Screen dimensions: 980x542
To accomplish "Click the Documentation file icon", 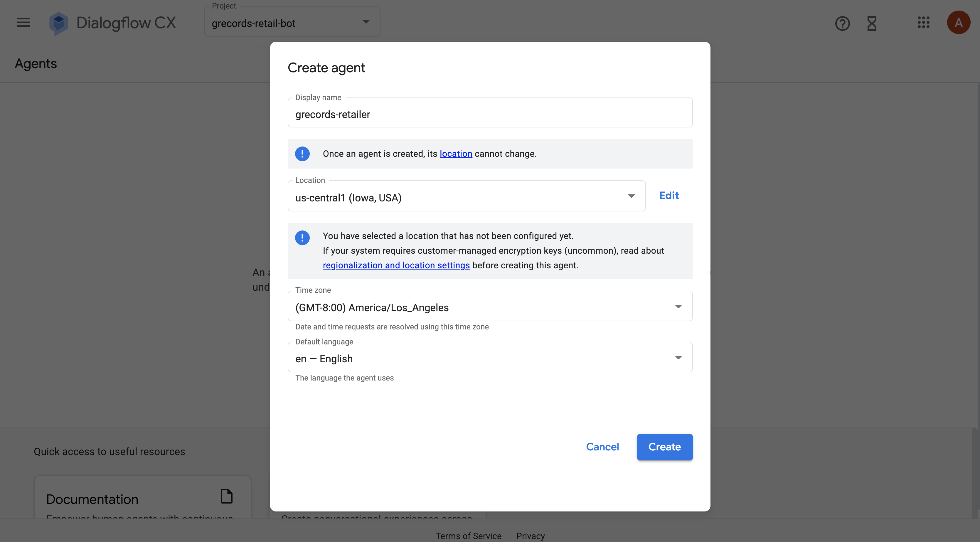I will 226,496.
